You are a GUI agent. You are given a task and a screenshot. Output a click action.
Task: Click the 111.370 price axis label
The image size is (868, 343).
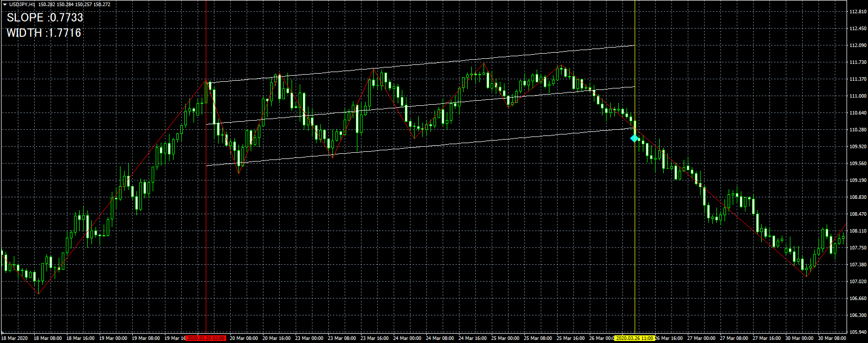point(857,79)
